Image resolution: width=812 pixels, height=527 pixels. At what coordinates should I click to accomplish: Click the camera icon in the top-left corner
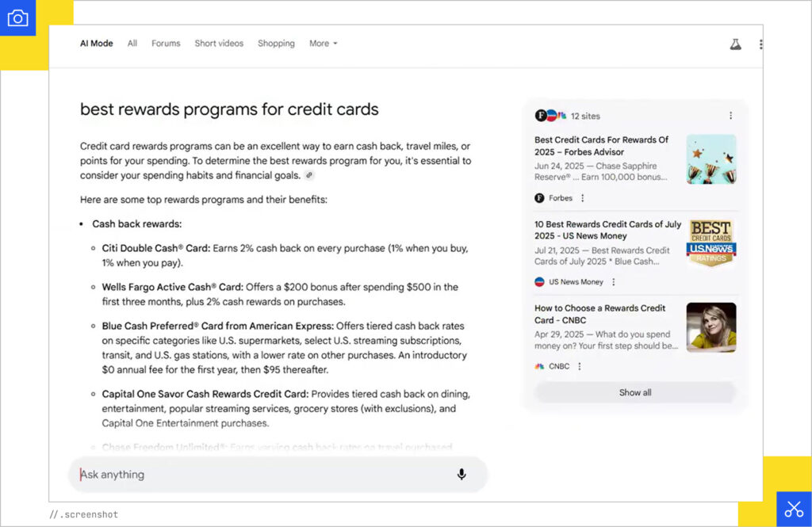[17, 17]
